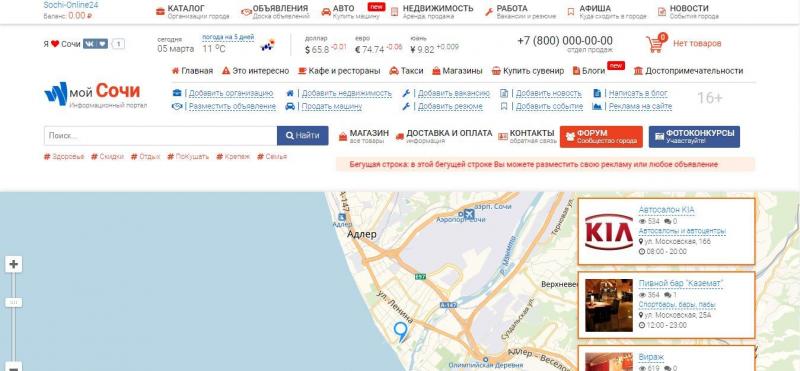This screenshot has width=800, height=371.
Task: Open the Пивной бар Каземат thumbnail
Action: [609, 305]
